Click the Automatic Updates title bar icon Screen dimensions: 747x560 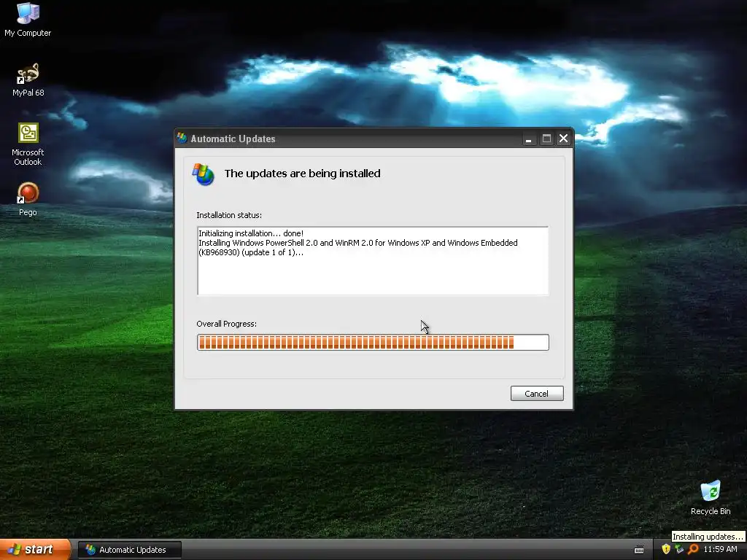[182, 138]
